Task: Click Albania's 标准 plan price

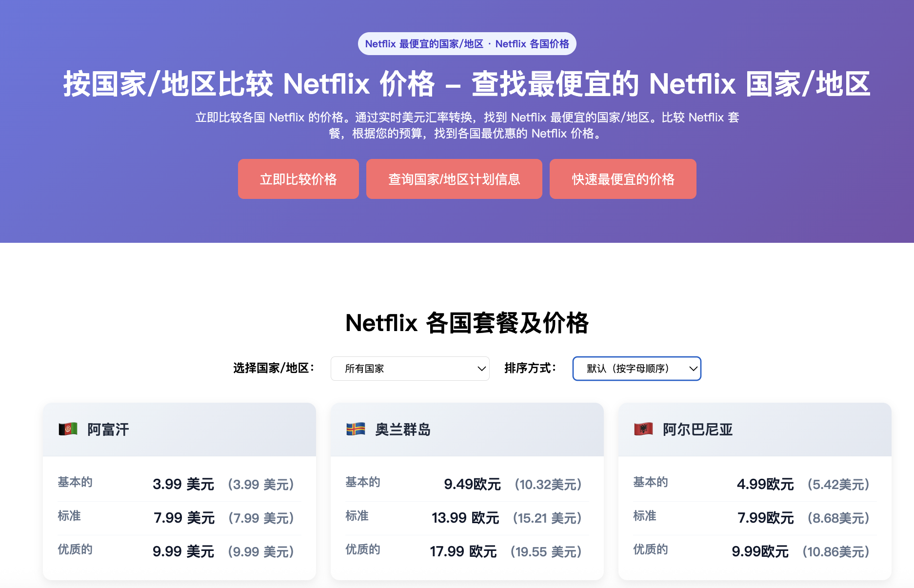Action: point(766,518)
